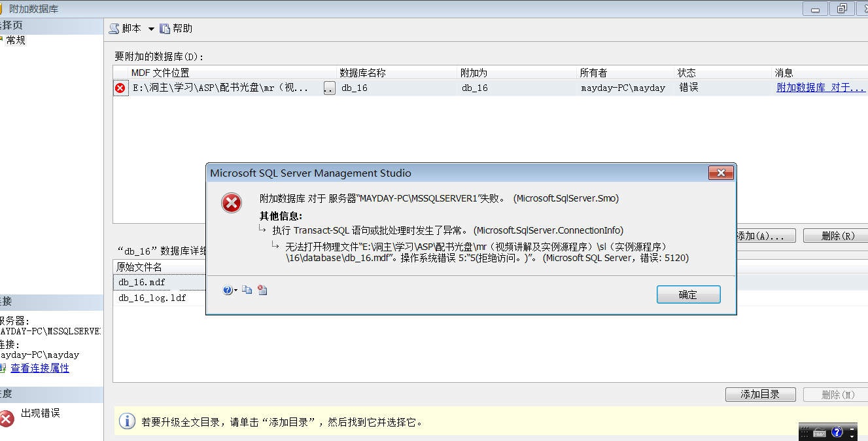Click the 附加为 column header
868x441 pixels.
(x=517, y=73)
